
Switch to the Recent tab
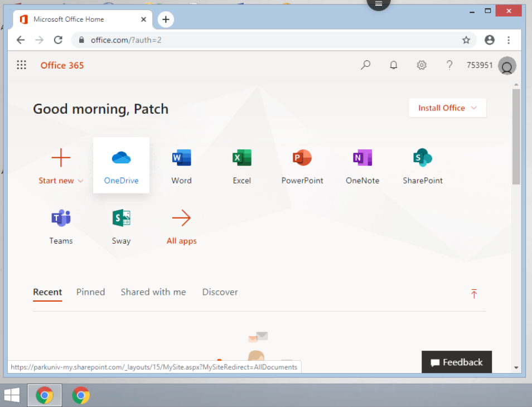(47, 292)
